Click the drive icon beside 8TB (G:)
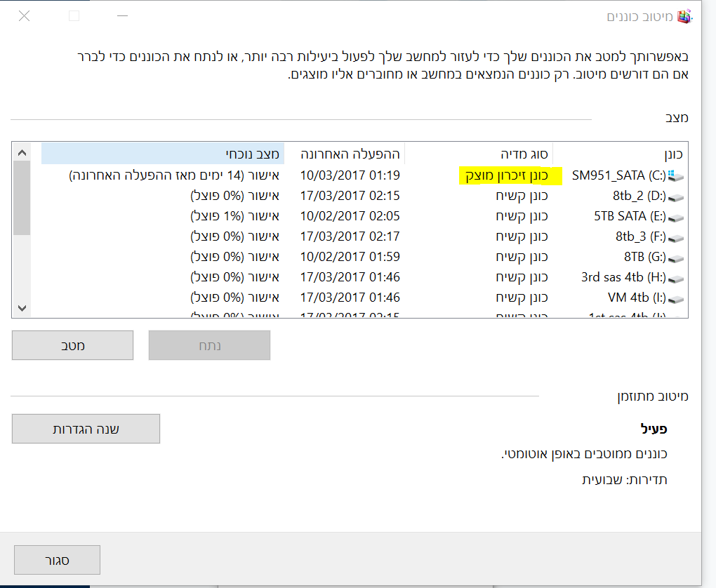 676,258
